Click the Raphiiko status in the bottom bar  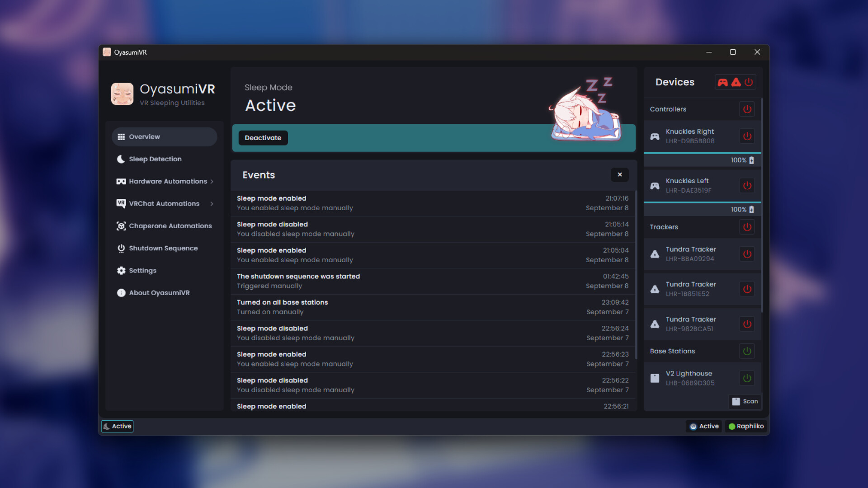pos(746,426)
